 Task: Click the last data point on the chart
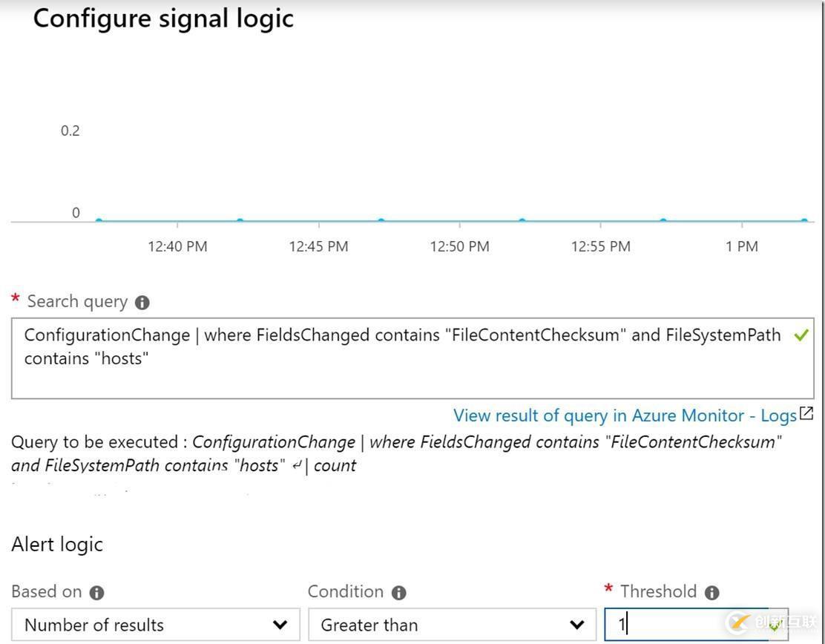(x=804, y=220)
